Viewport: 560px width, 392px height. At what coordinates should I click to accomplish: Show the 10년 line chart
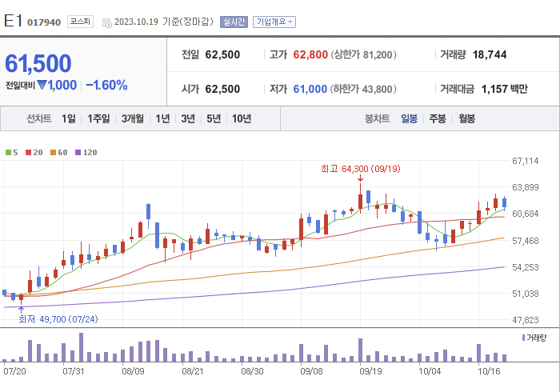tap(242, 118)
